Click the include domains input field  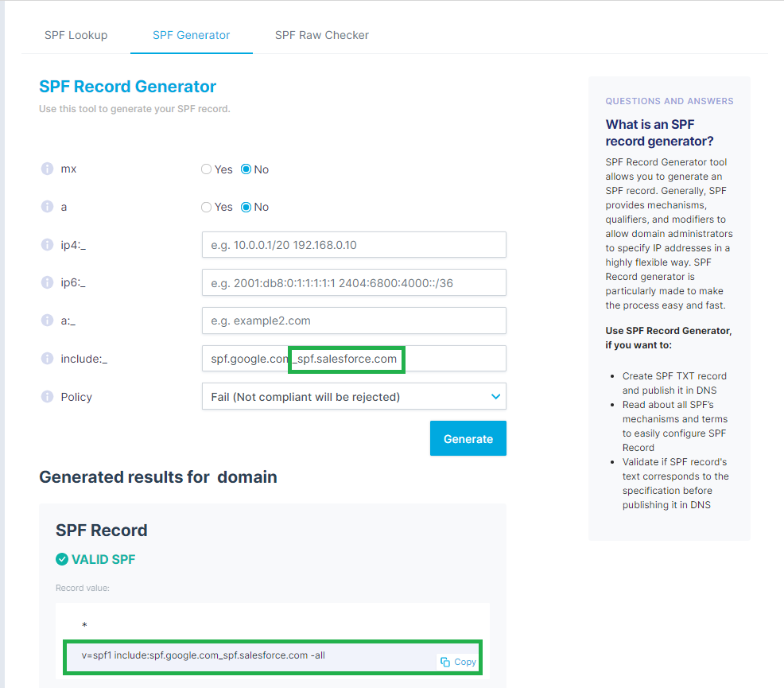pos(453,359)
